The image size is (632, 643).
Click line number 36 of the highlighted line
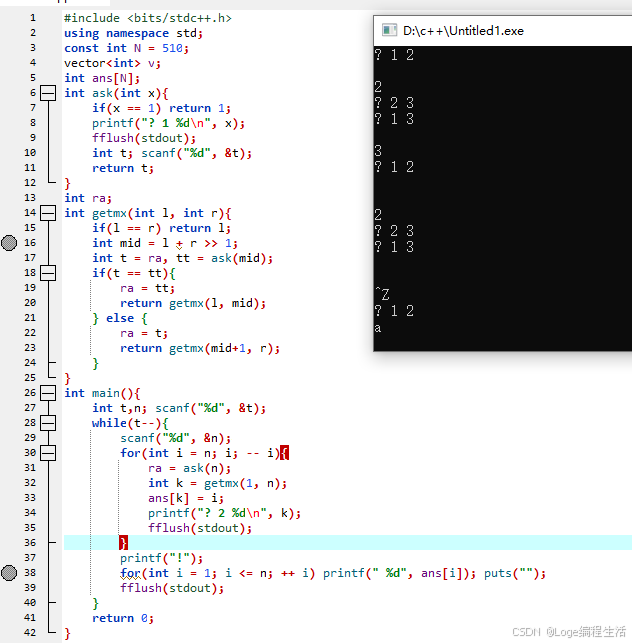tap(30, 543)
